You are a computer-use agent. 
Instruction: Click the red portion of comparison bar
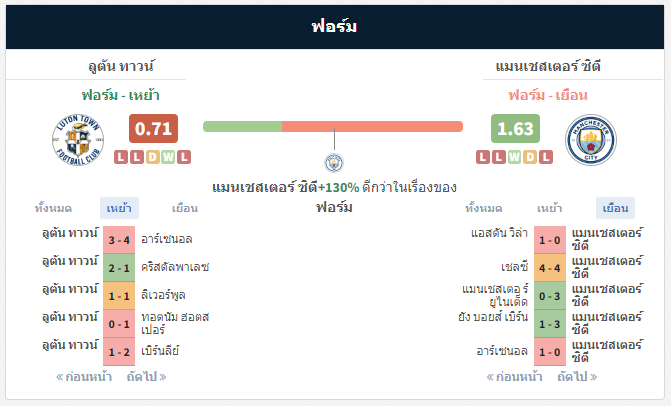372,127
